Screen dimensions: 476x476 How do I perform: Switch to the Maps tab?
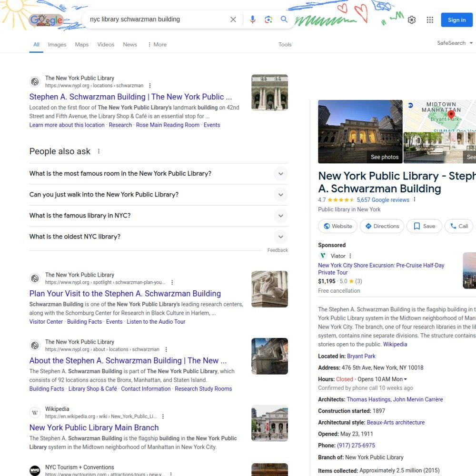pyautogui.click(x=82, y=44)
